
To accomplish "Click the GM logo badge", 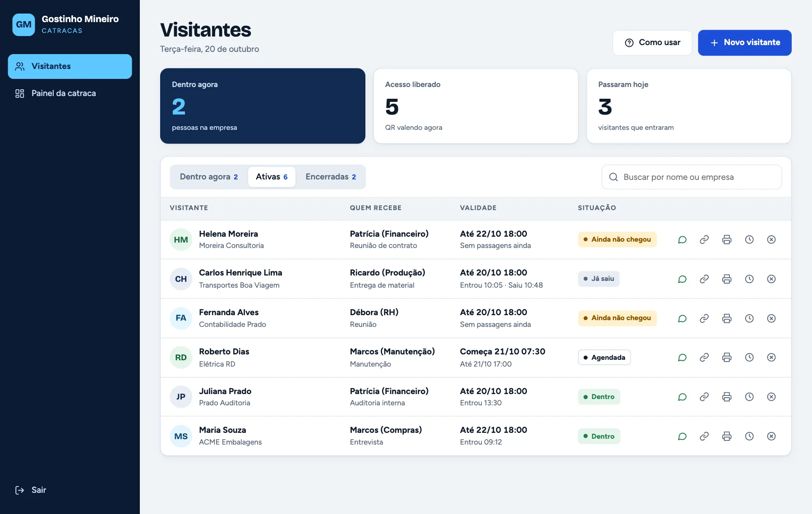I will click(x=23, y=25).
